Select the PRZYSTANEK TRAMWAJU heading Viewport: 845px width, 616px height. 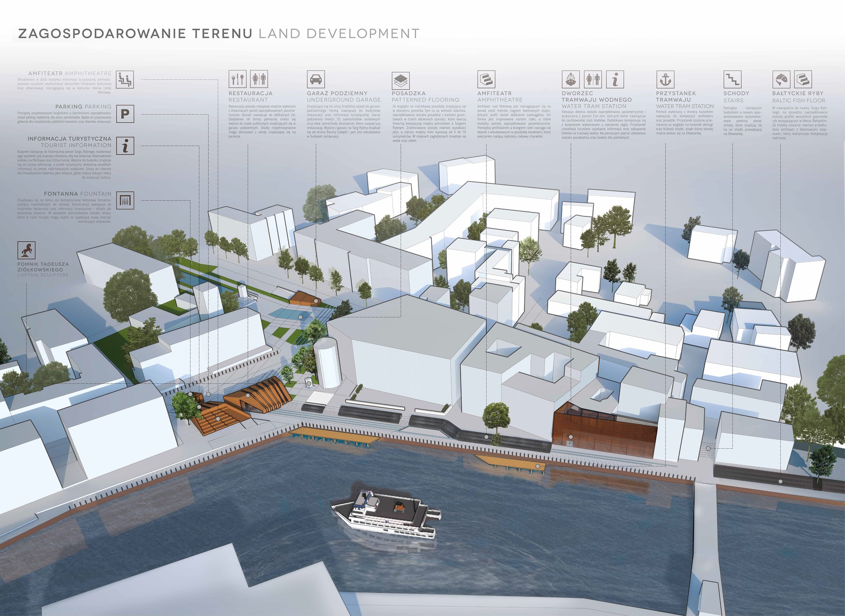[x=676, y=97]
